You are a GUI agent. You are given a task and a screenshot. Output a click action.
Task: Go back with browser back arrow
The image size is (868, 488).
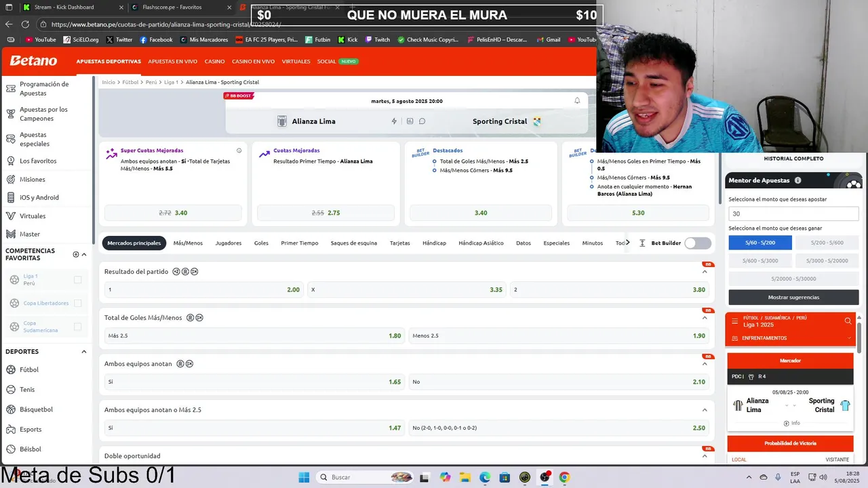pos(9,24)
